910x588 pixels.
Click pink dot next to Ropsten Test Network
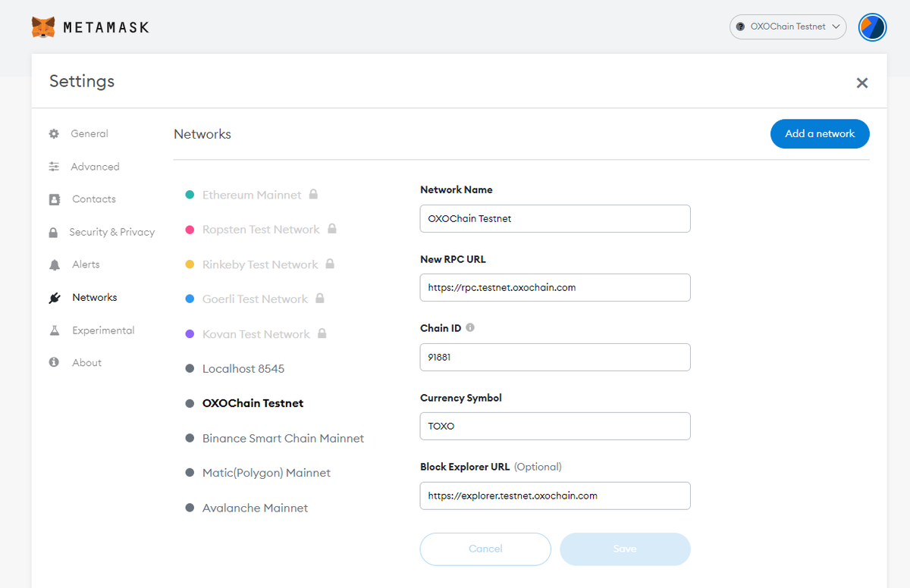click(190, 230)
